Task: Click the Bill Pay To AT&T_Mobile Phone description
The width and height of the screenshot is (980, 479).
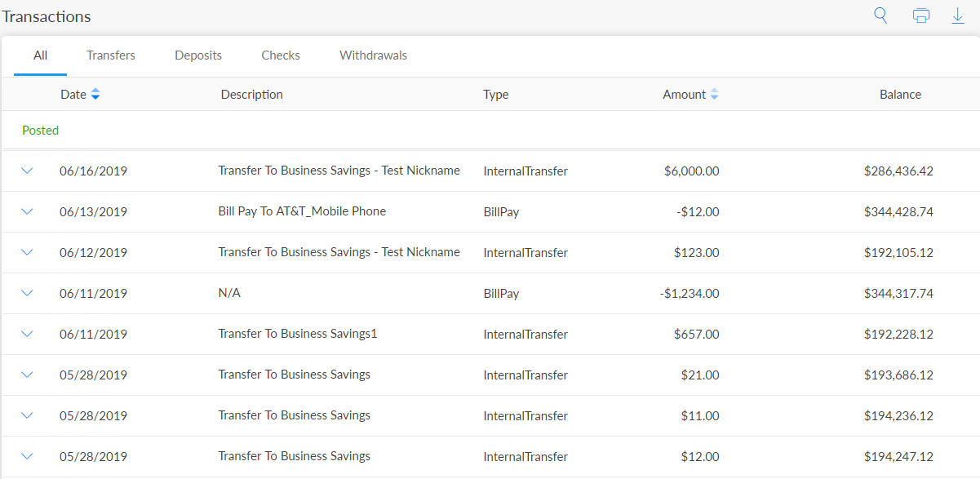Action: point(302,211)
